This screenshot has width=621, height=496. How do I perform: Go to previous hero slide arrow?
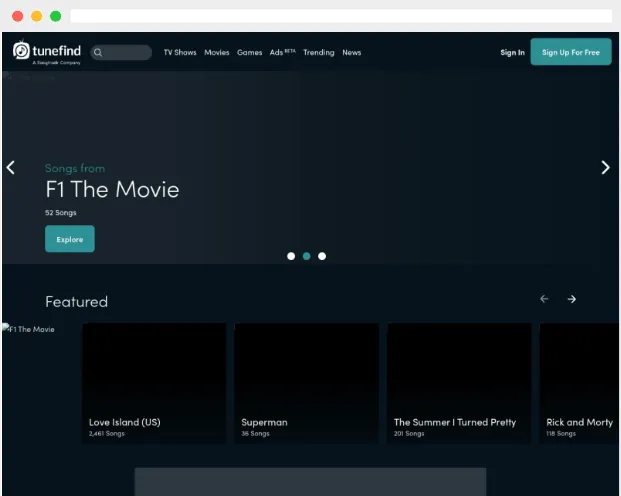tap(11, 168)
